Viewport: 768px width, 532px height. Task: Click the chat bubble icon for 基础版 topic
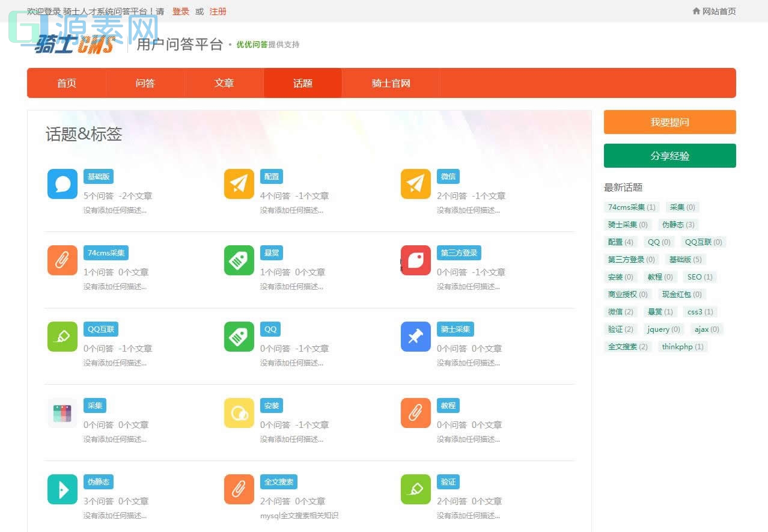point(62,184)
